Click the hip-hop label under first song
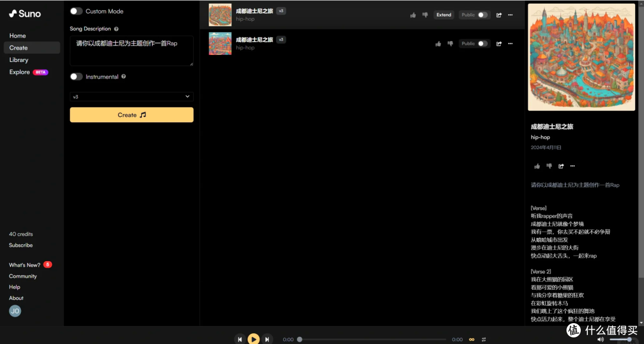Image resolution: width=644 pixels, height=344 pixels. coord(245,19)
